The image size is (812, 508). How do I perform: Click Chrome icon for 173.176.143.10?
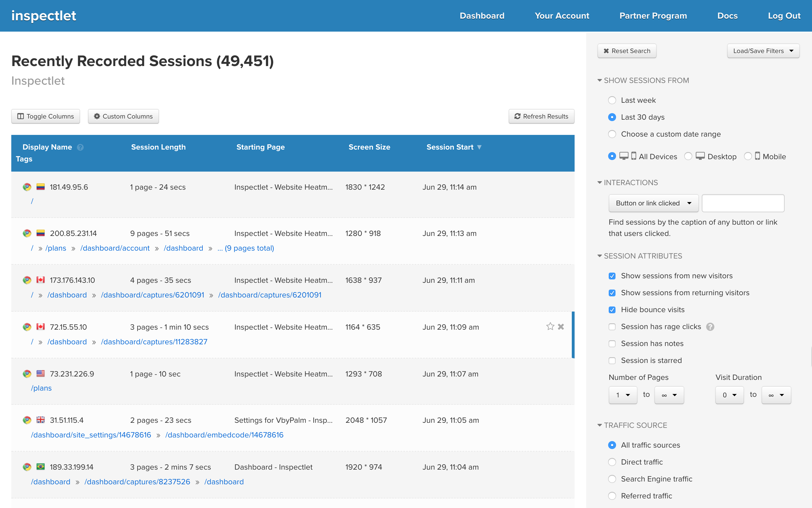click(27, 280)
